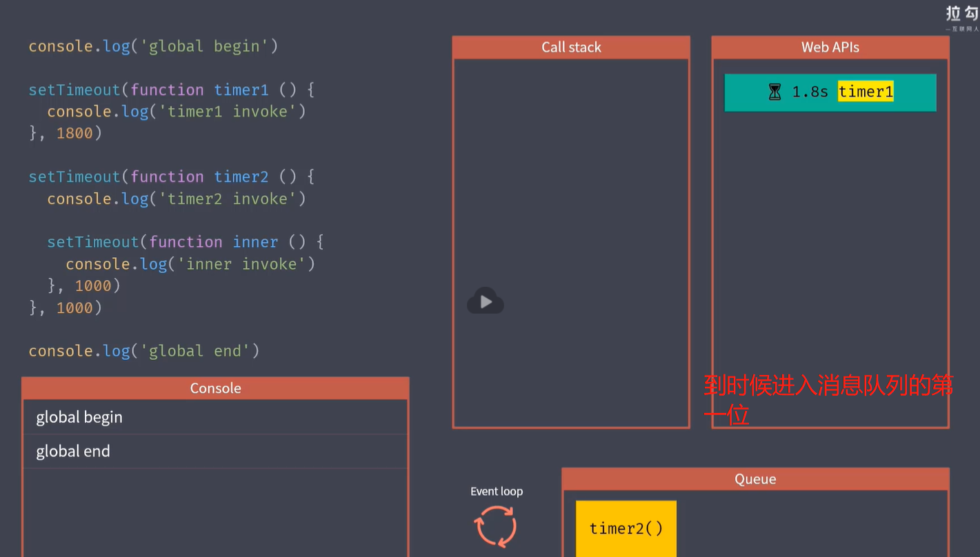Image resolution: width=980 pixels, height=557 pixels.
Task: Click the highlighted timer1 label in Web APIs
Action: coord(866,92)
